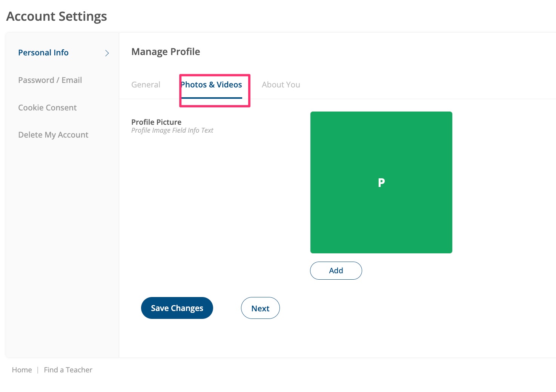Select Delete My Account in the sidebar
556x392 pixels.
53,135
